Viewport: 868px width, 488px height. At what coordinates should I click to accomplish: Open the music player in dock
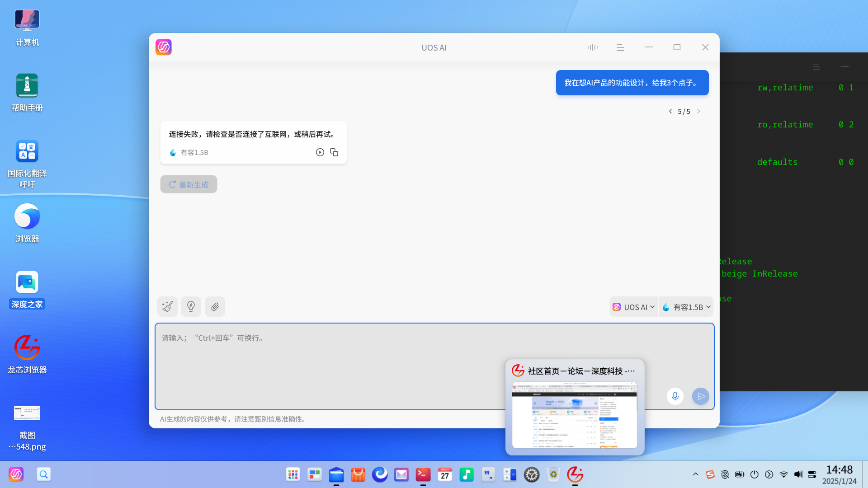click(x=467, y=474)
